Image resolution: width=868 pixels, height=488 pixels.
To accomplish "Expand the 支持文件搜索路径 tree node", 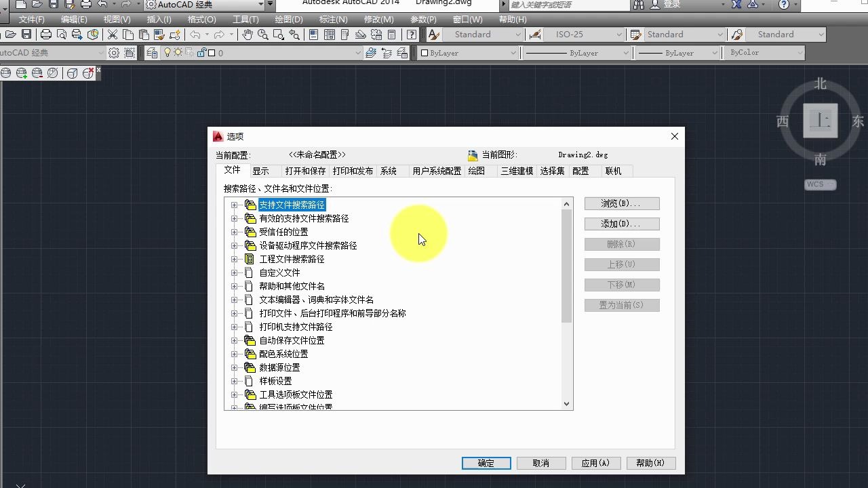I will click(235, 205).
